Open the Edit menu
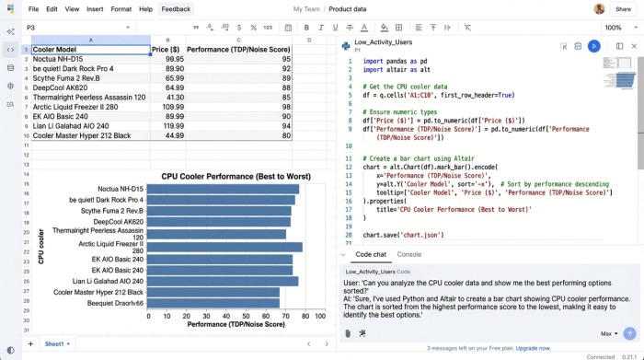The width and height of the screenshot is (644, 360). pos(52,9)
